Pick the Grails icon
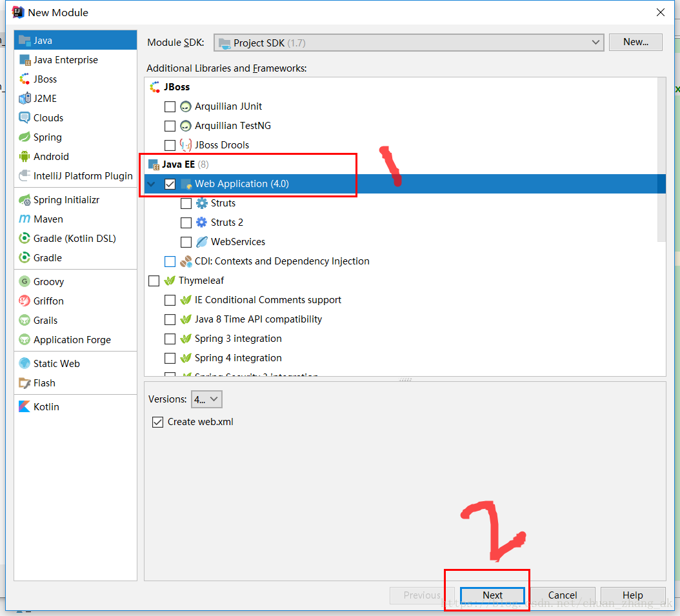This screenshot has height=616, width=680. [25, 321]
